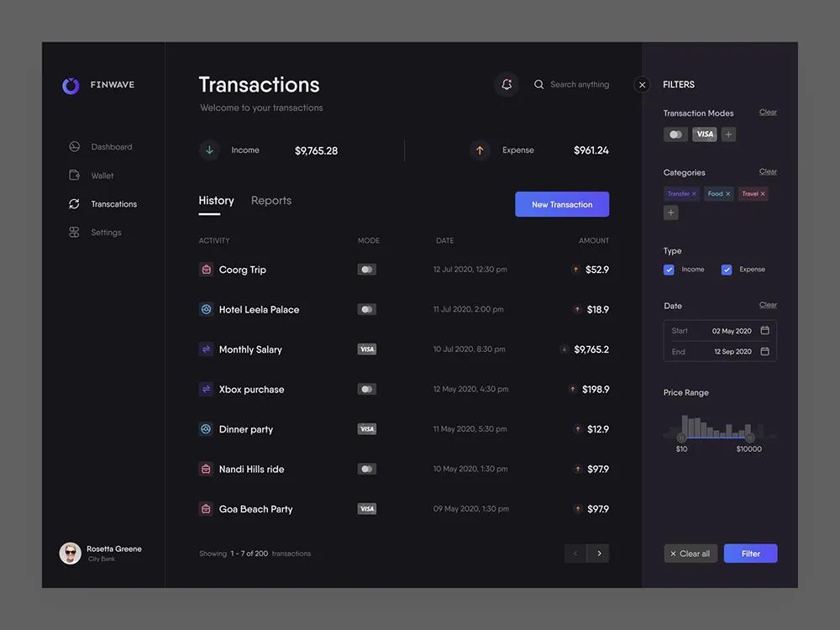Click the Price Range minimum slider handle

tap(681, 438)
